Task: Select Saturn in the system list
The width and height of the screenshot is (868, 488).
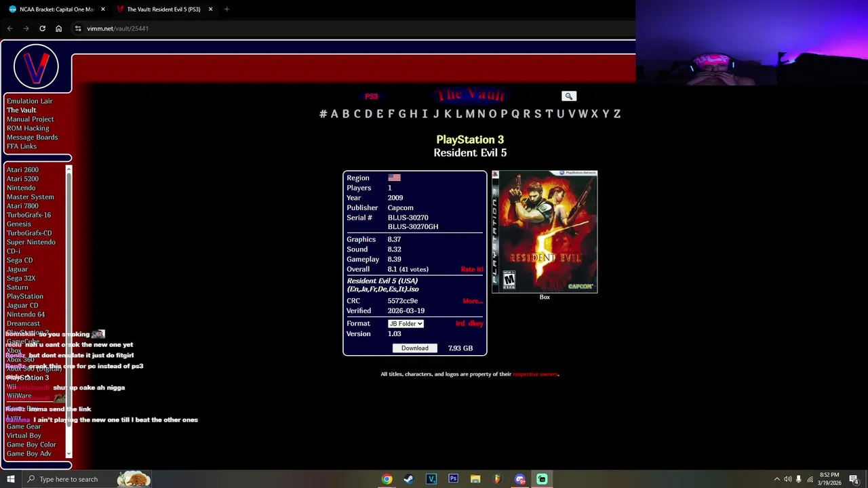Action: pos(18,287)
